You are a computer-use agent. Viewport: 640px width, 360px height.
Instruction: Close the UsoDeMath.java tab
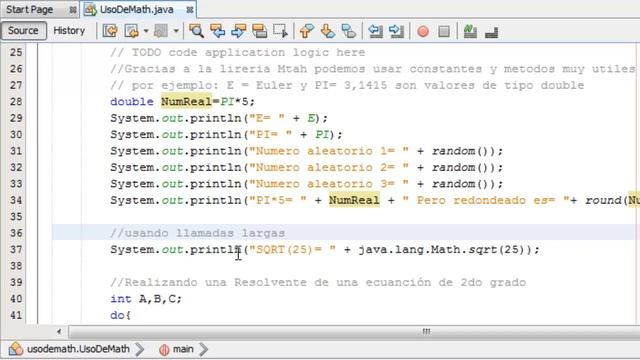(190, 10)
